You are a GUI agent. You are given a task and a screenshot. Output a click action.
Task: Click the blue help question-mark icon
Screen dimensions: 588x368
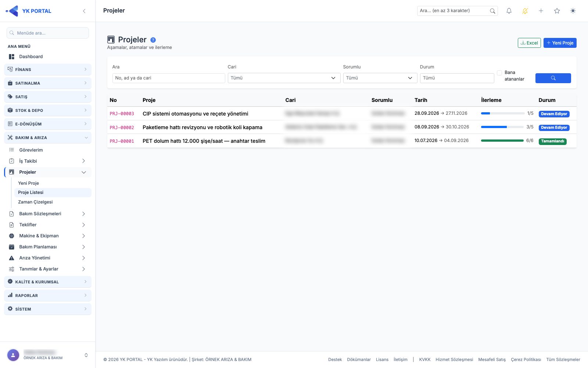pyautogui.click(x=153, y=40)
